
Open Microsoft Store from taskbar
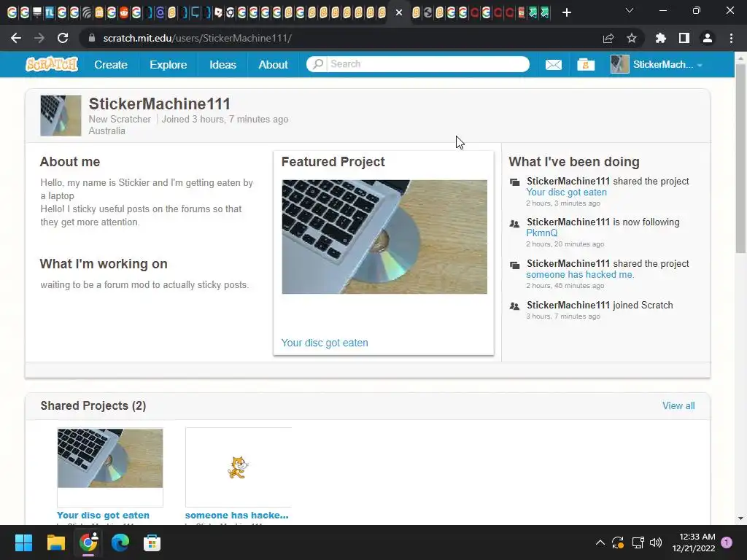point(152,542)
